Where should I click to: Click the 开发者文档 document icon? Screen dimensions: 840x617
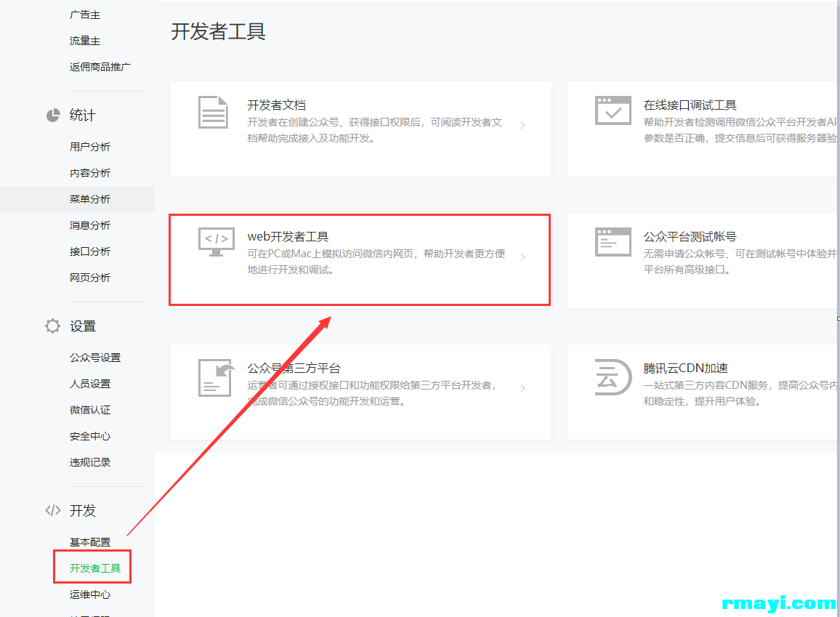point(213,113)
